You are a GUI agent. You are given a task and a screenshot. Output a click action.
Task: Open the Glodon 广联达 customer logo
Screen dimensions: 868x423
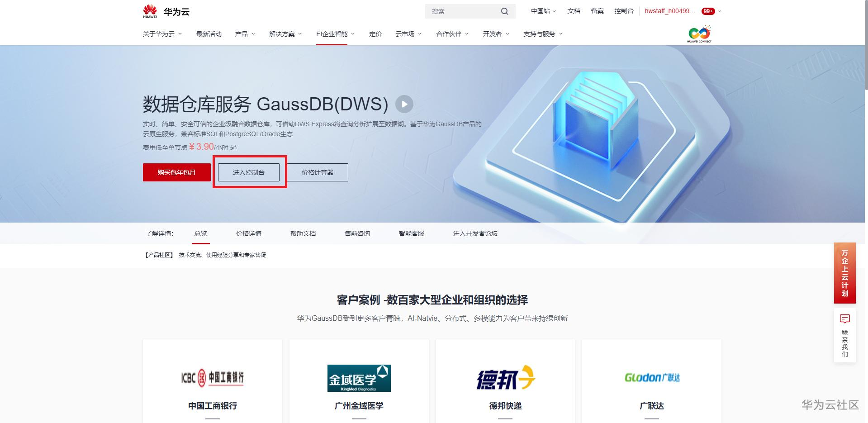click(652, 377)
